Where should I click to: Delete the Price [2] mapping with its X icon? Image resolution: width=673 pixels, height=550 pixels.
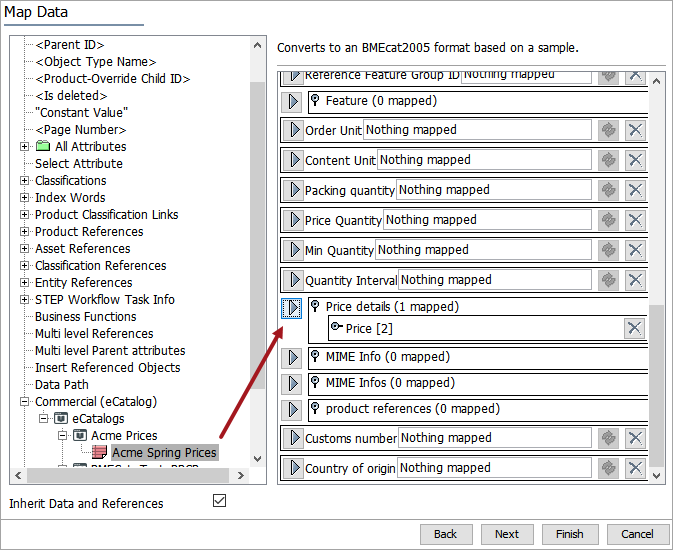tap(634, 328)
